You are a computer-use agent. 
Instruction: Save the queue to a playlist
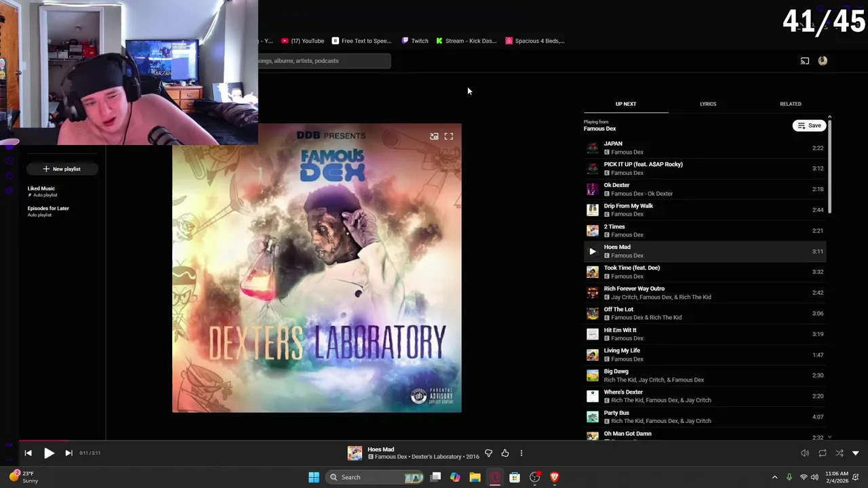[809, 125]
